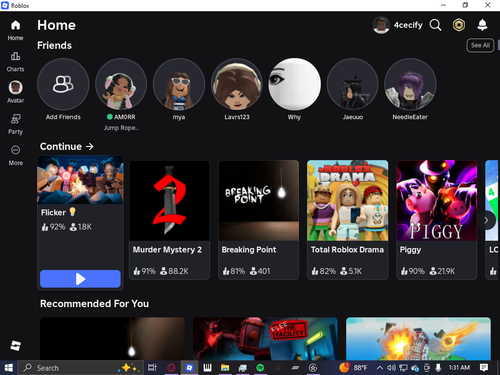The width and height of the screenshot is (500, 375).
Task: Open File Explorer from taskbar
Action: [225, 368]
